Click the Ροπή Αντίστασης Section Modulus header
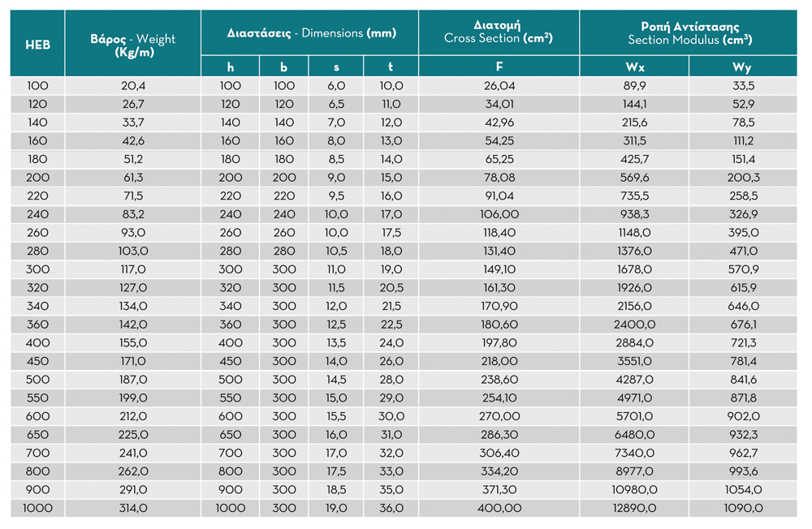 point(689,33)
